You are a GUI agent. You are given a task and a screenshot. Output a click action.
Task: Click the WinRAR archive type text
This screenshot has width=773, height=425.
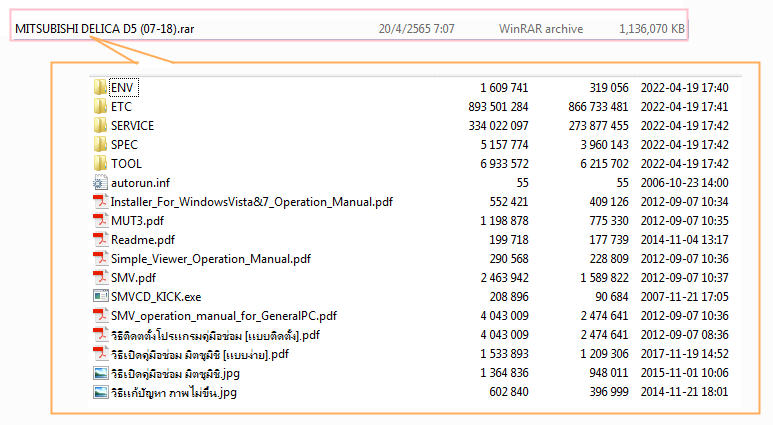click(541, 29)
